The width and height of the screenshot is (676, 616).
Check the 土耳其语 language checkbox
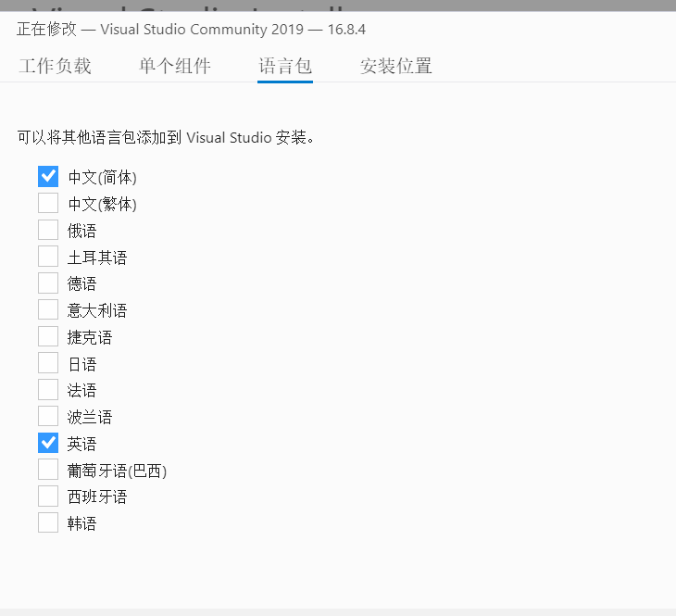pos(48,257)
